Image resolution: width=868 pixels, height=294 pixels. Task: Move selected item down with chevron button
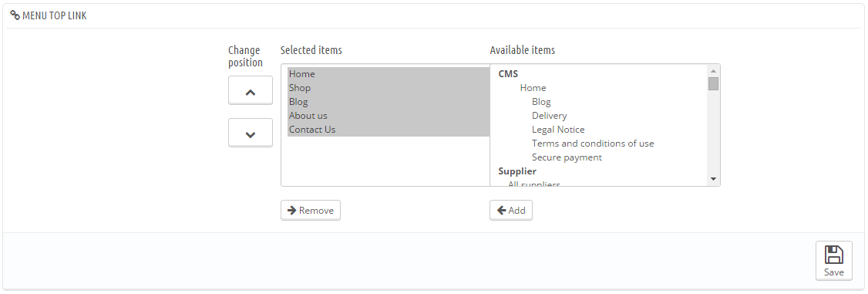[x=251, y=133]
